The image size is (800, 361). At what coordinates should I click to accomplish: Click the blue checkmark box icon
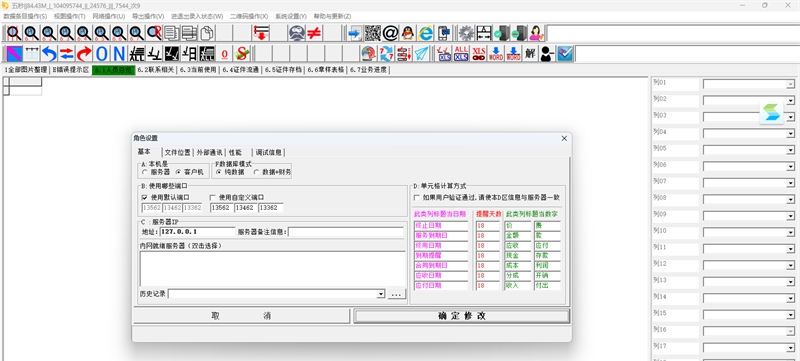565,54
